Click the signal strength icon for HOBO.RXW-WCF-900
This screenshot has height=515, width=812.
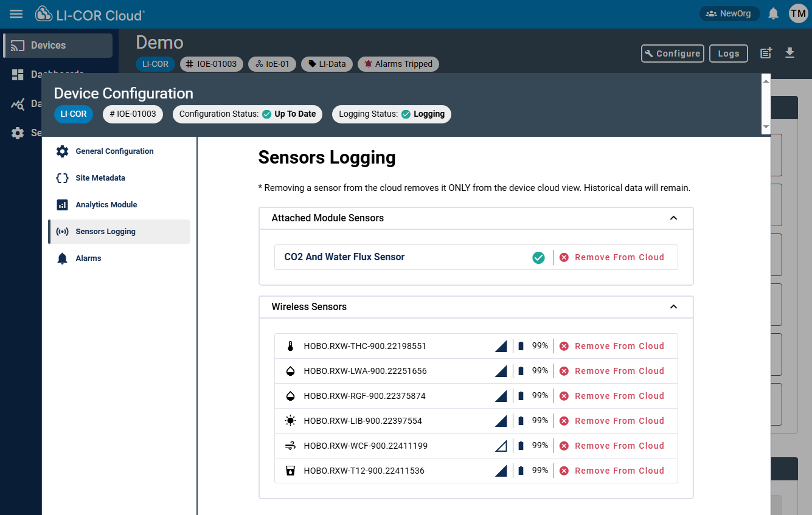501,445
